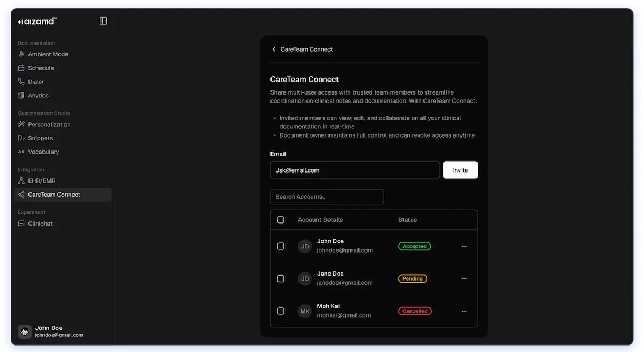Click the Cancelled status badge
644x352 pixels.
[415, 311]
